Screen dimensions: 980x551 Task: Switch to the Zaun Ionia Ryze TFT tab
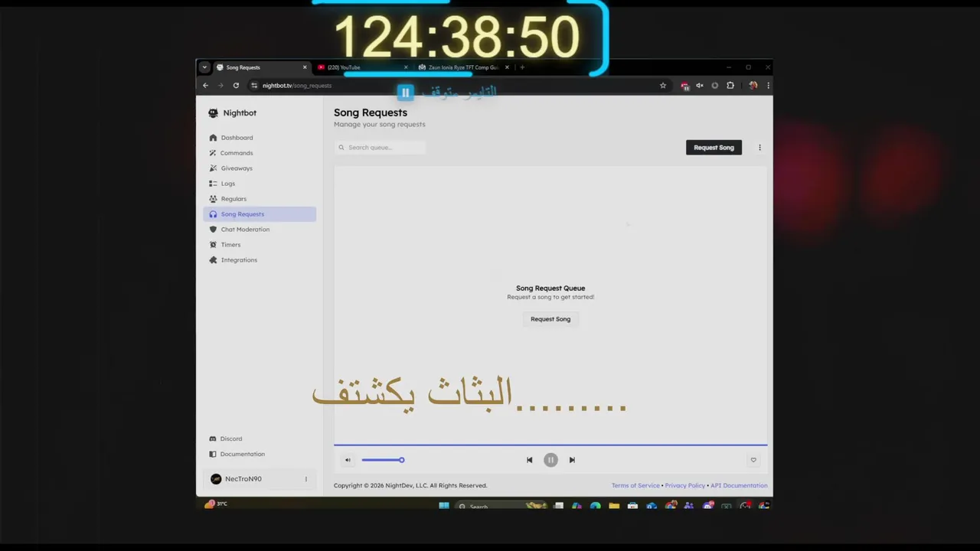[463, 67]
